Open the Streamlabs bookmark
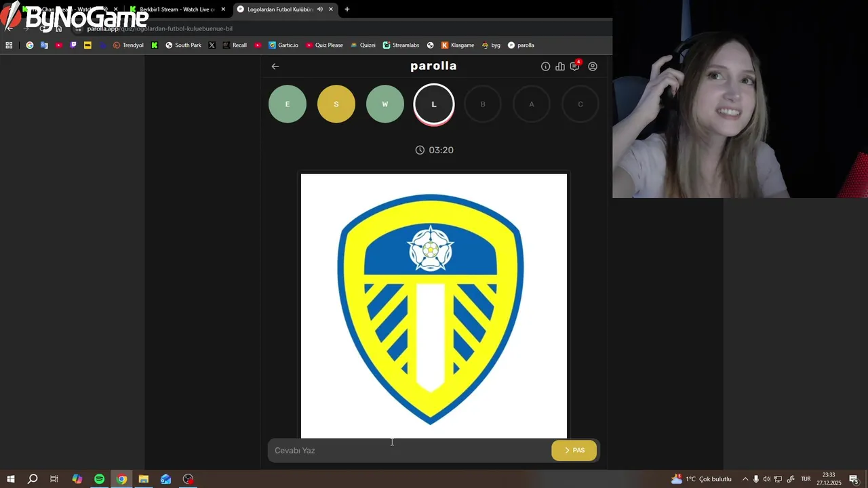This screenshot has height=488, width=868. coord(401,45)
